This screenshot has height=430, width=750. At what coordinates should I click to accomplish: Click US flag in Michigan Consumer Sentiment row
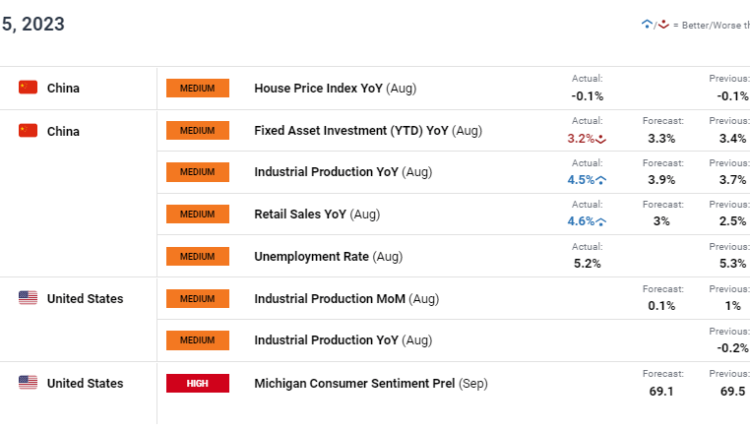[x=28, y=383]
